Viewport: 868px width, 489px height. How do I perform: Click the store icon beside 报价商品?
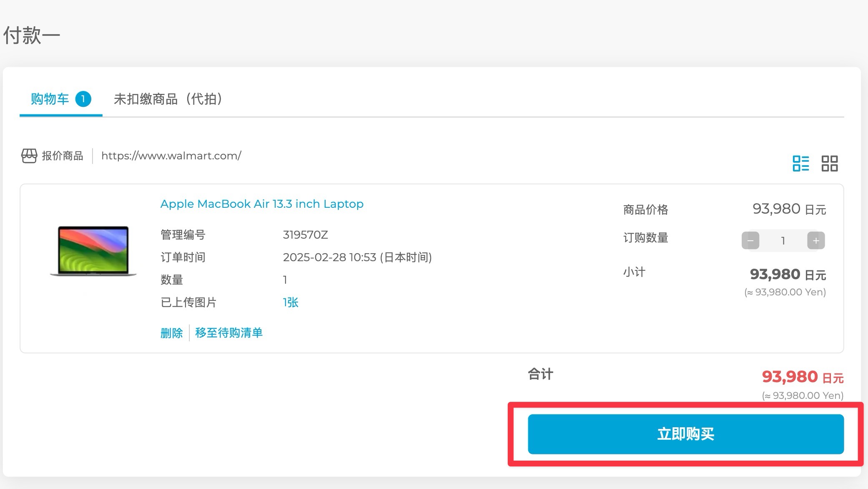pyautogui.click(x=29, y=156)
